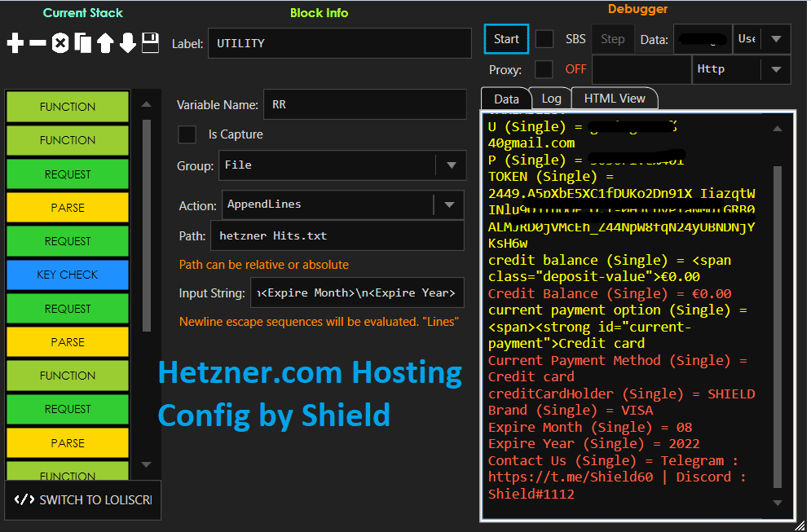This screenshot has width=811, height=532.
Task: Duplicate the block with the copy icon
Action: 83,43
